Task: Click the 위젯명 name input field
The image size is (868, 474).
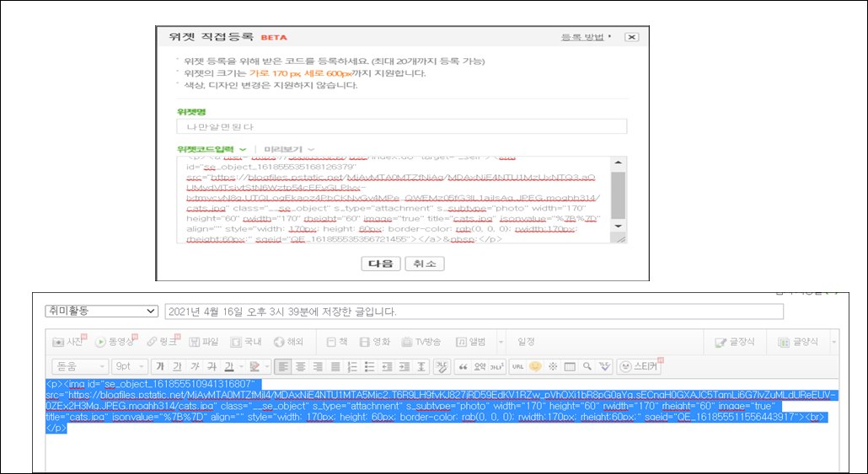Action: 402,126
